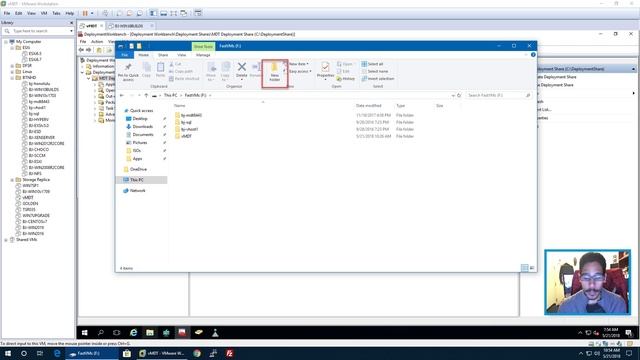The height and width of the screenshot is (360, 640).
Task: Collapse My Computer node in VMware Library
Action: pos(6,42)
